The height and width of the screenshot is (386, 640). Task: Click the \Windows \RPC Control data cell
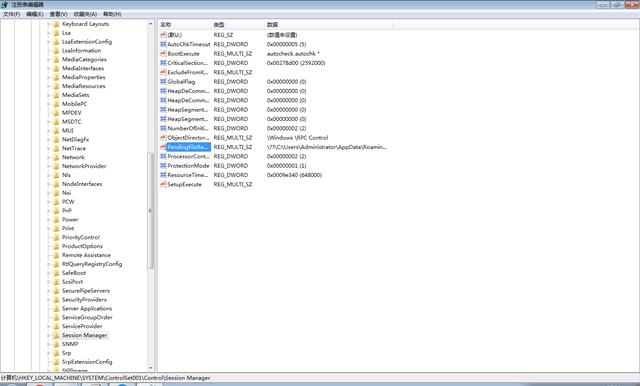pyautogui.click(x=297, y=138)
